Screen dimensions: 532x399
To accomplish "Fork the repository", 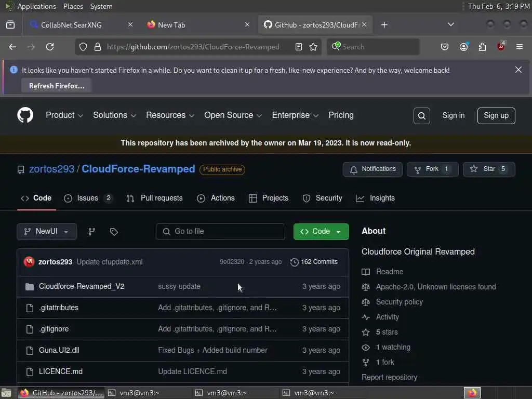I will (433, 169).
